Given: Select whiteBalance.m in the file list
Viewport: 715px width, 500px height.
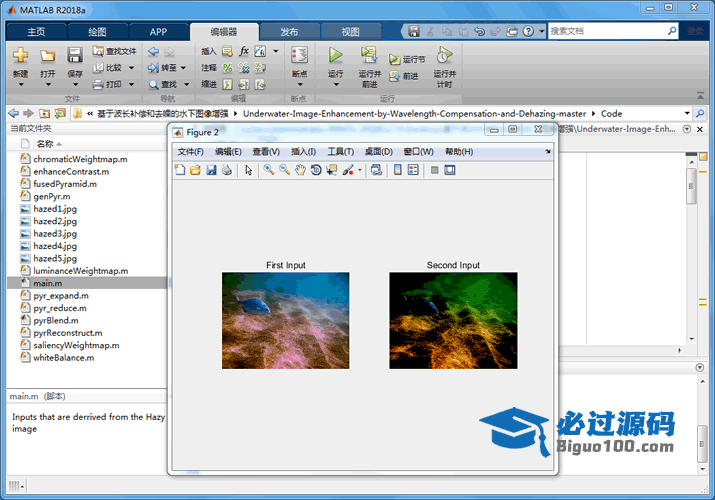Looking at the screenshot, I should point(63,357).
